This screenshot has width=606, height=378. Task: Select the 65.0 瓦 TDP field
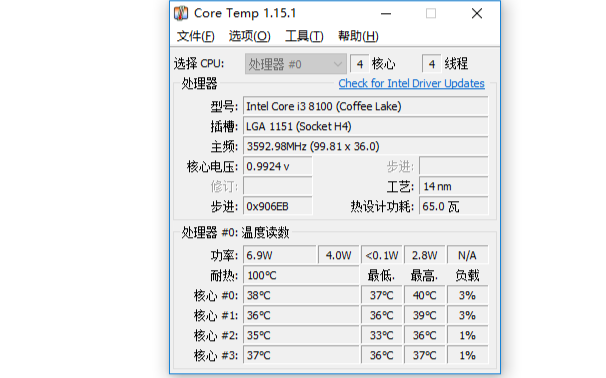454,207
